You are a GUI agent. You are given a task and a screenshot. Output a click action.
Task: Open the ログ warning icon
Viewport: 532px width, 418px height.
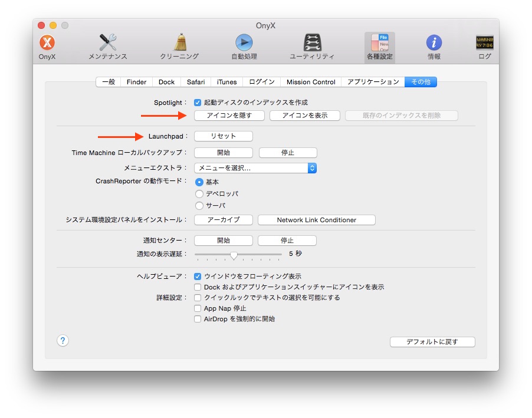484,47
